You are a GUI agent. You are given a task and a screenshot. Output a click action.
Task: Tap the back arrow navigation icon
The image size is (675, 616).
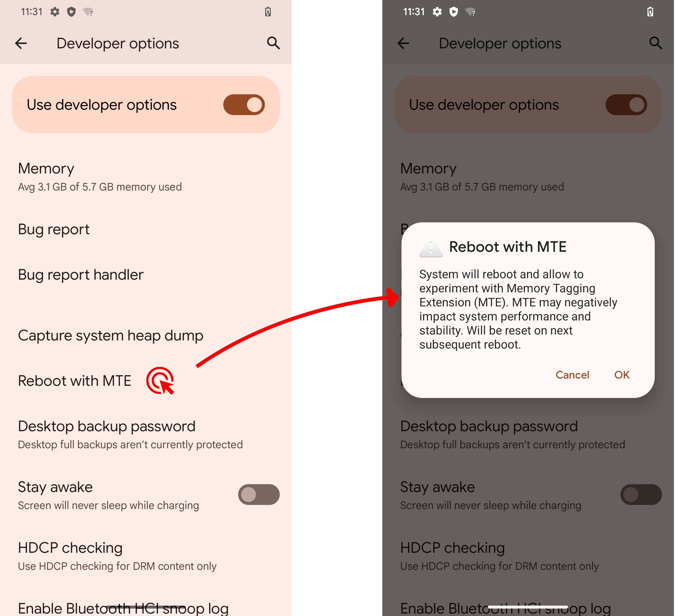coord(22,43)
